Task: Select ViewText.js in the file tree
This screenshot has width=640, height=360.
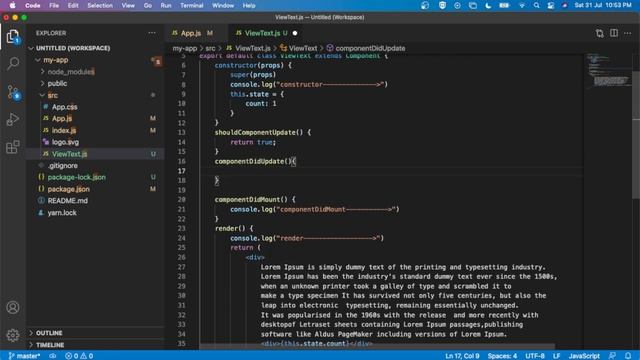Action: pos(69,154)
